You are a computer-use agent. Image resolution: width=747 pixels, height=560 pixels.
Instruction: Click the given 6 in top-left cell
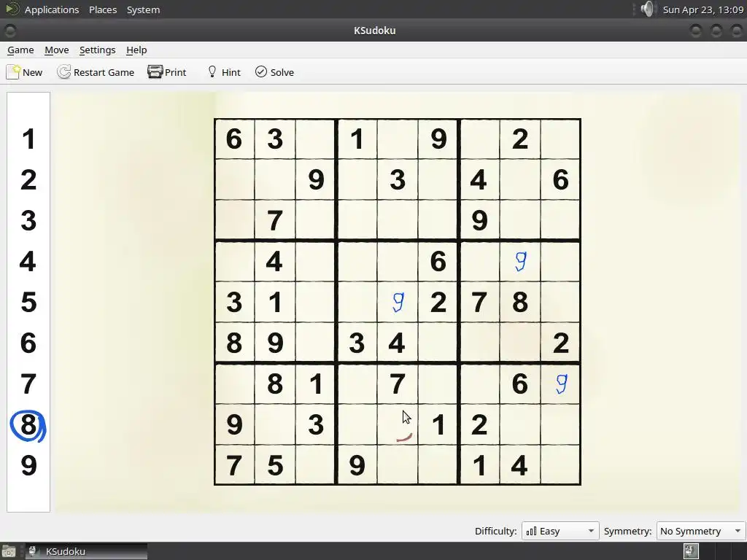(234, 139)
